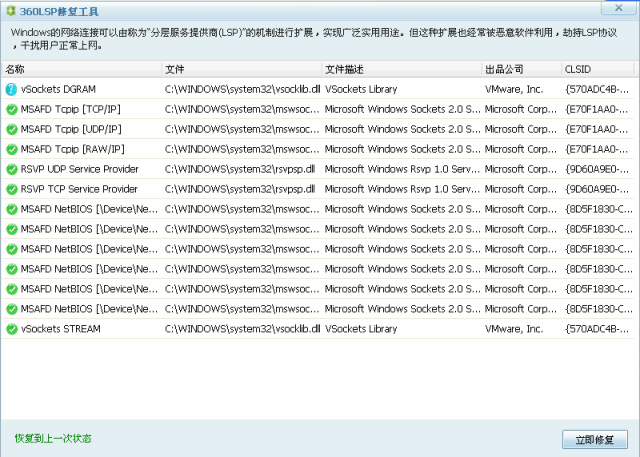The image size is (640, 457).
Task: Select the vSockets STREAM entry name
Action: coord(60,329)
